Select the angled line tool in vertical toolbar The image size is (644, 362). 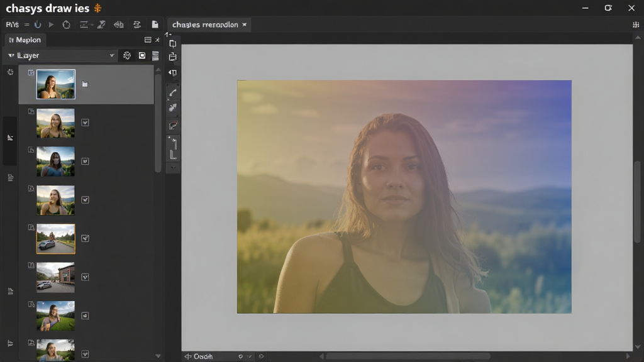tap(173, 143)
